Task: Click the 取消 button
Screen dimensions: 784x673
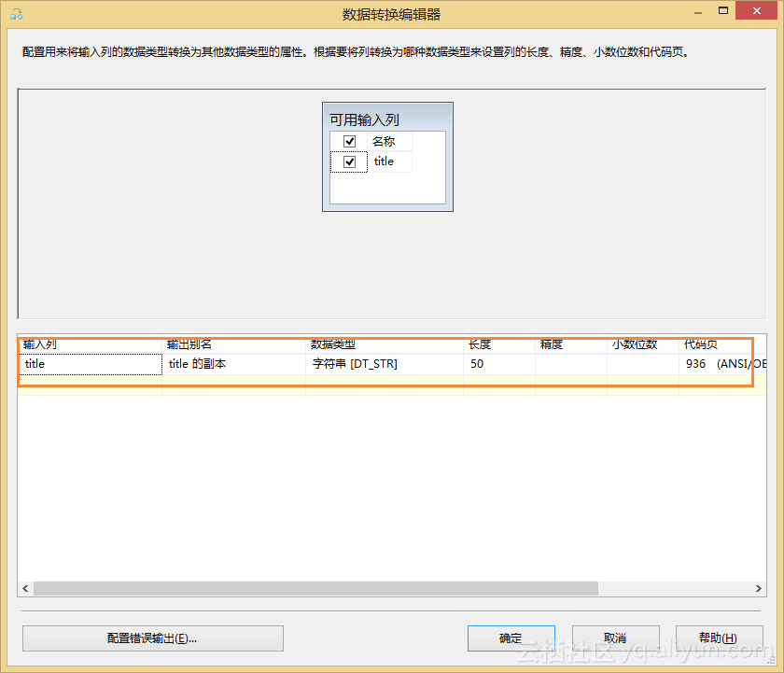Action: pyautogui.click(x=615, y=638)
